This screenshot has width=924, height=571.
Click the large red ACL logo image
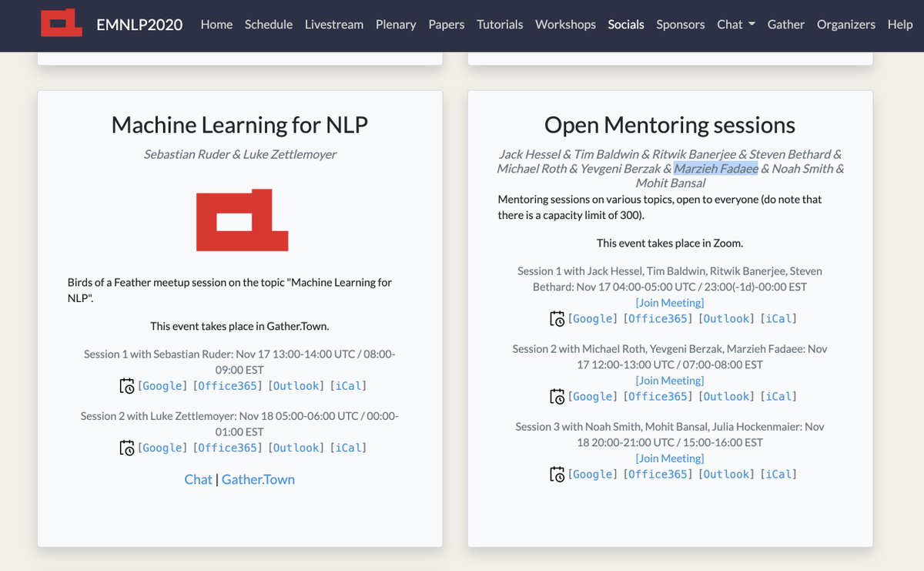(x=243, y=220)
